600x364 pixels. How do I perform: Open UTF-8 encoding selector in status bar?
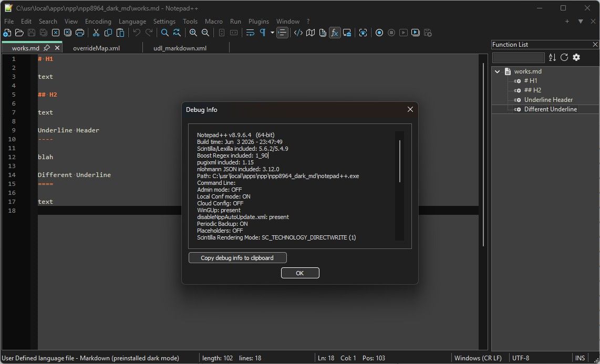[521, 358]
